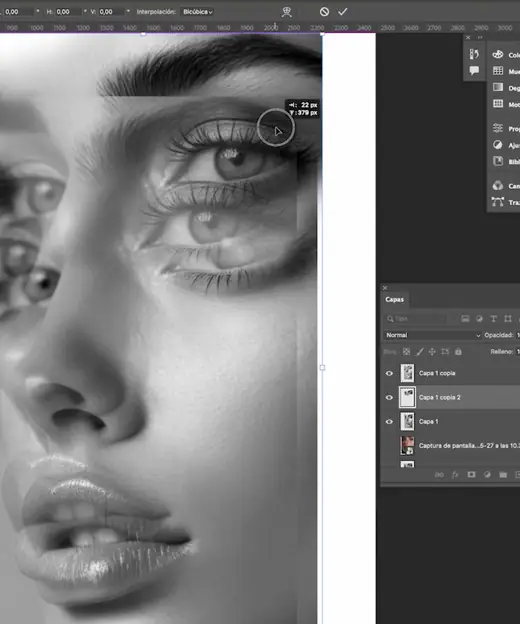Click the right-middle transform handle
The image size is (520, 624).
pyautogui.click(x=322, y=368)
